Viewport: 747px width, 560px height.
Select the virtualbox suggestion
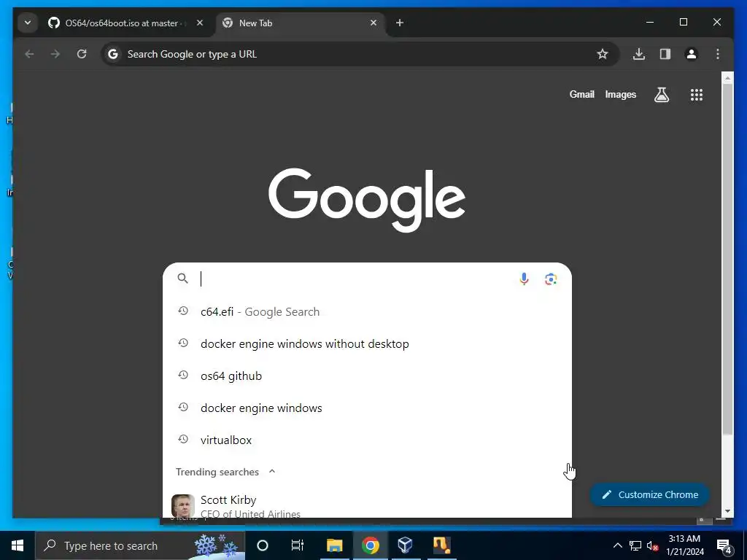pos(367,440)
